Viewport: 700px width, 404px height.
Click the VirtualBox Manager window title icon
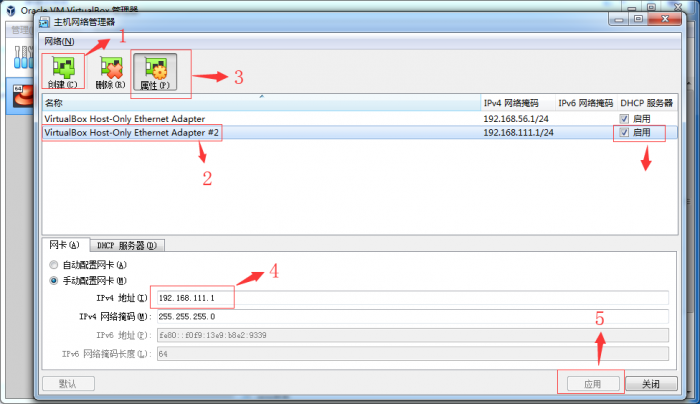tap(11, 10)
